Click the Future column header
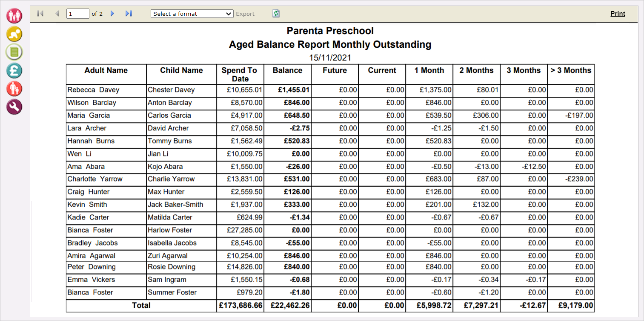This screenshot has height=321, width=644. (x=335, y=70)
